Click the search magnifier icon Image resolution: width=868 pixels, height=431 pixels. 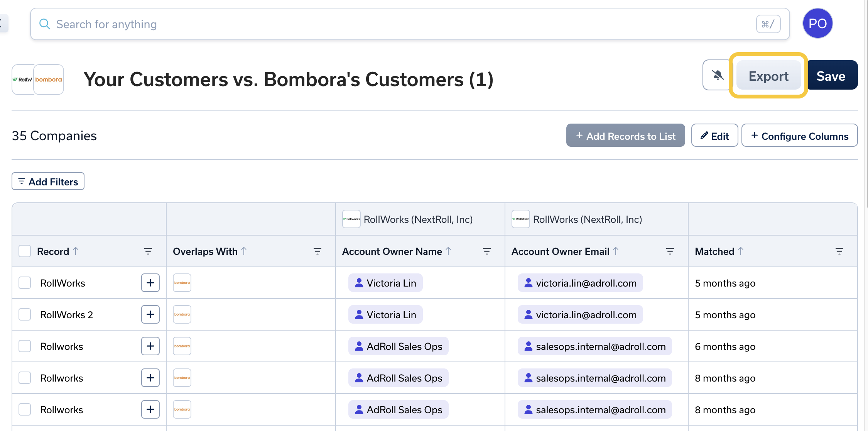(x=45, y=24)
